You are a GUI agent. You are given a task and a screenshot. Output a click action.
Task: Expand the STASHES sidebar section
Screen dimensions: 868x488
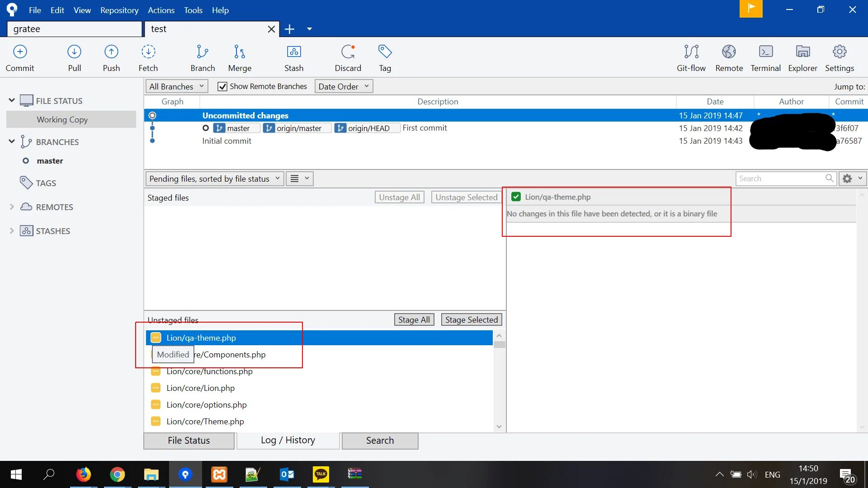[12, 231]
